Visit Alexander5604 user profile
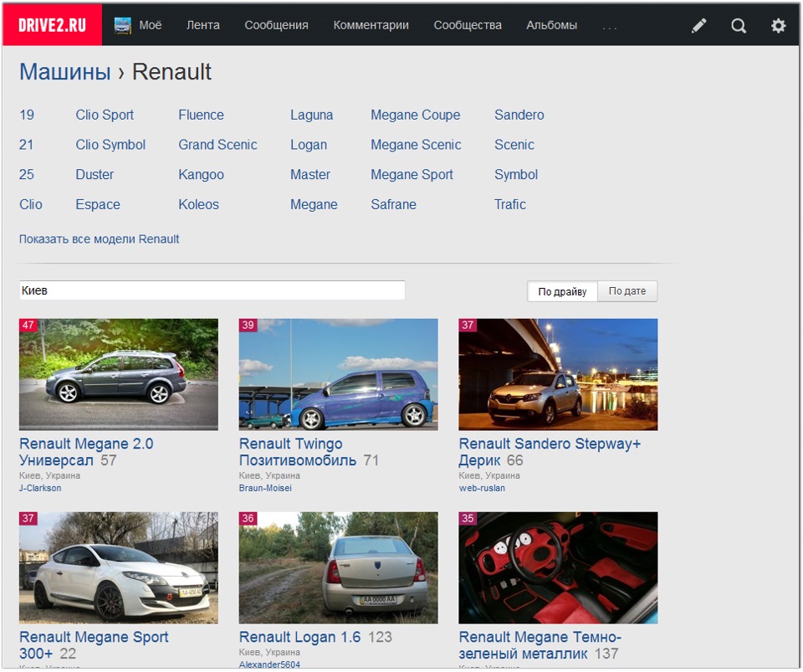803x672 pixels. (269, 664)
